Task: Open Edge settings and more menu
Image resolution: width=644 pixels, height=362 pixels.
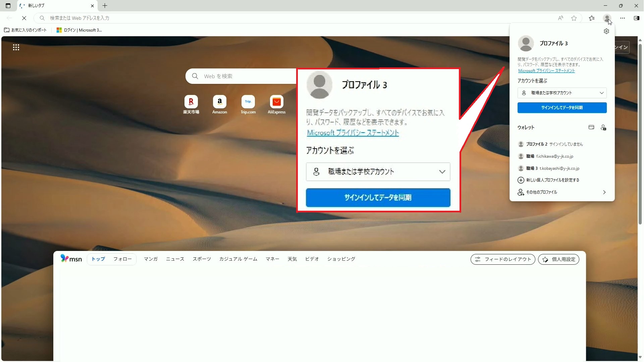Action: [623, 18]
